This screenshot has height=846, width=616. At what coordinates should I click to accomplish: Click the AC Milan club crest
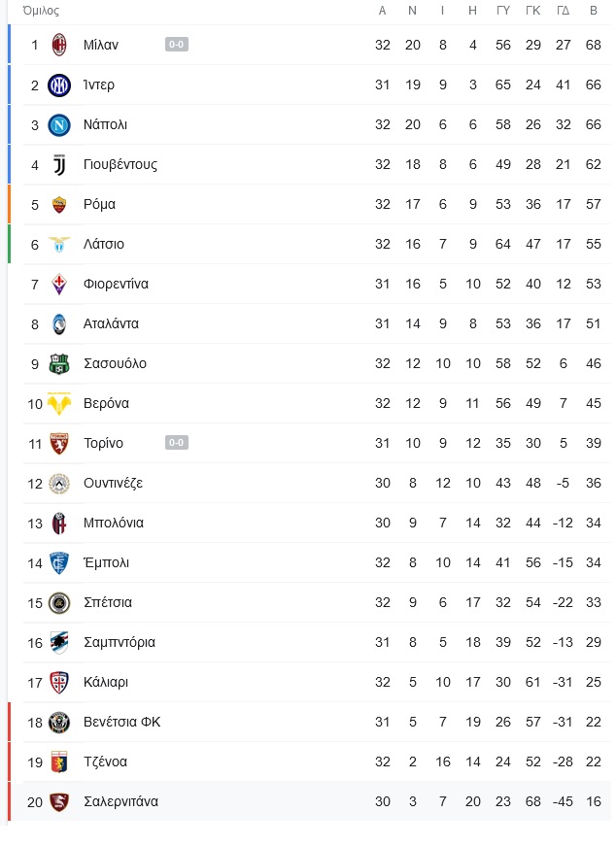point(59,45)
